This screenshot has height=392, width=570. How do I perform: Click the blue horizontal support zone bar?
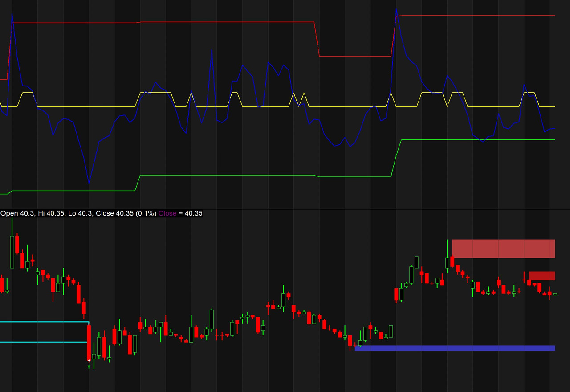455,348
